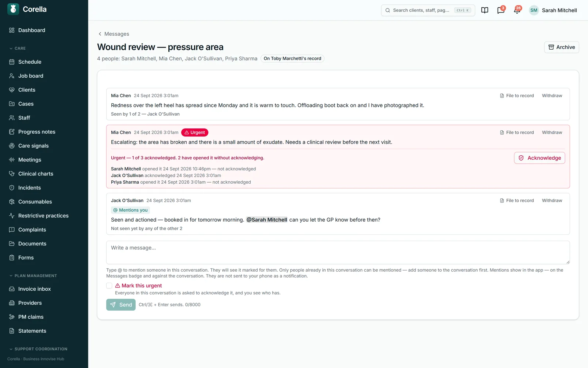Image resolution: width=588 pixels, height=368 pixels.
Task: Open Staff in the sidebar
Action: pyautogui.click(x=44, y=118)
